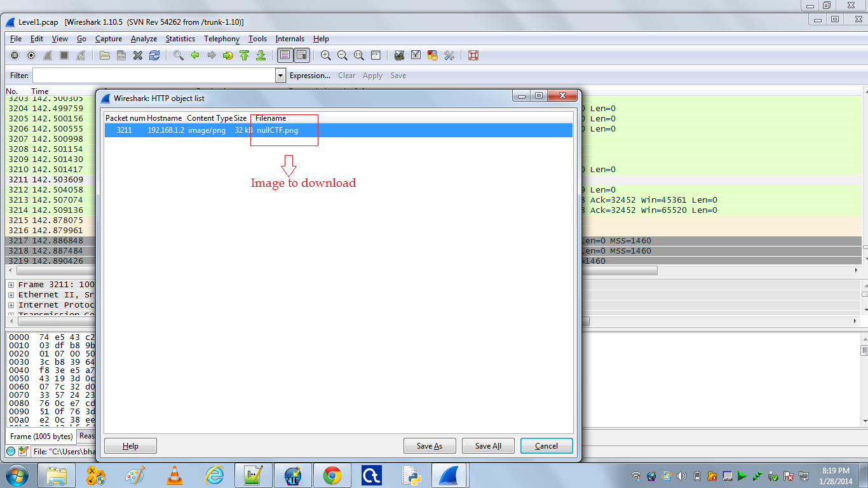Restart the live capture icon

[81, 55]
